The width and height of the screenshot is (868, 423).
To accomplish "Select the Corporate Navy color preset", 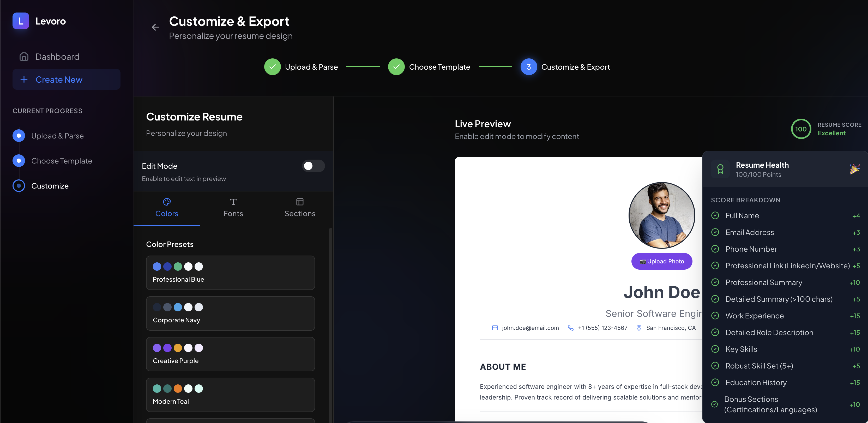I will pyautogui.click(x=231, y=313).
